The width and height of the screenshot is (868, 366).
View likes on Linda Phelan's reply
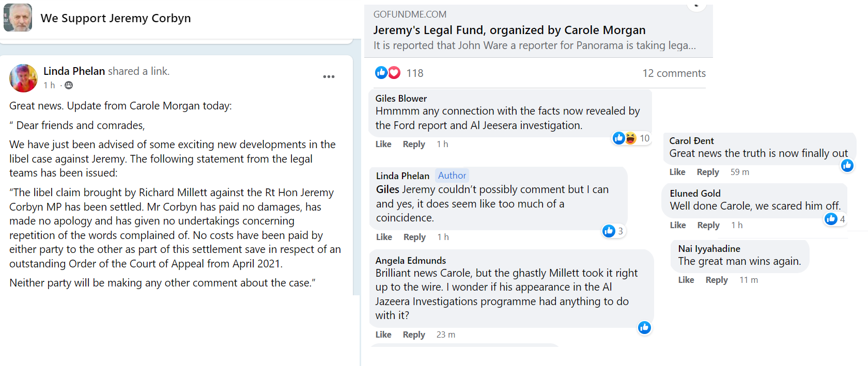[x=613, y=231]
